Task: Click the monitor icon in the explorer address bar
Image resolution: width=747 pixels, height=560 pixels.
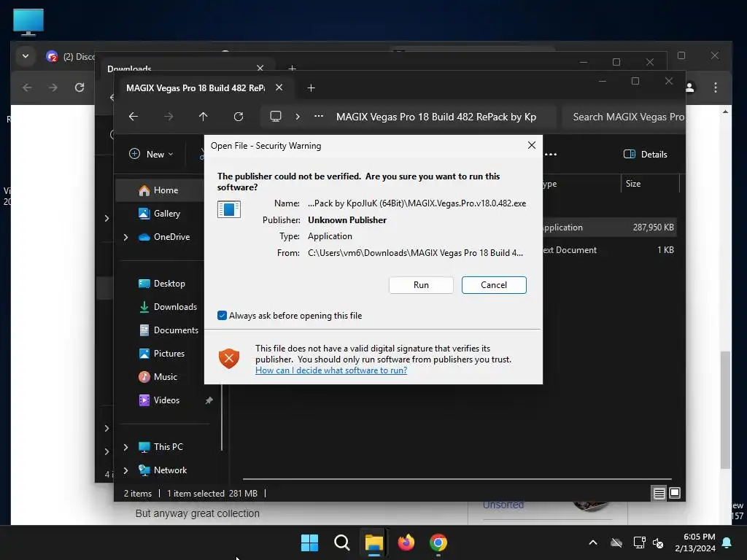Action: [x=276, y=117]
